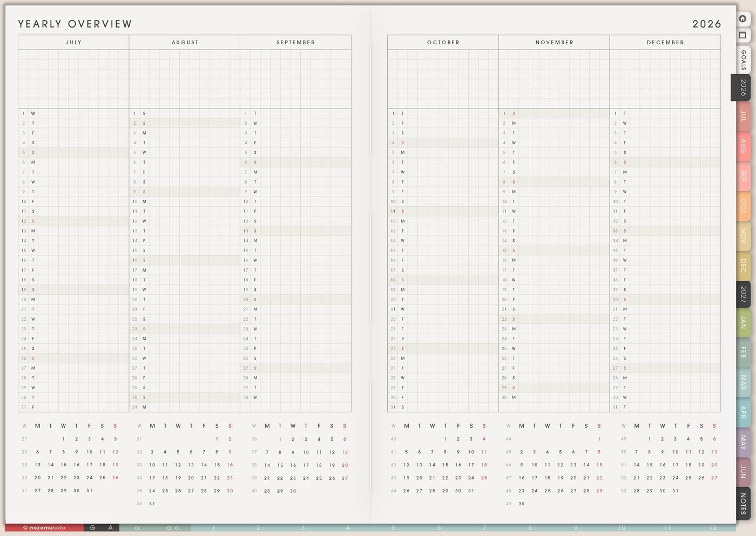
Task: Click week 44 in November mini calendar
Action: point(508,439)
